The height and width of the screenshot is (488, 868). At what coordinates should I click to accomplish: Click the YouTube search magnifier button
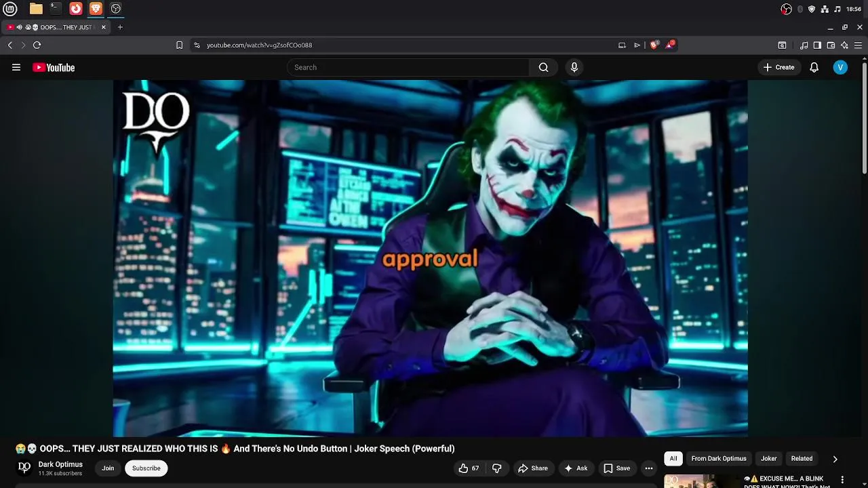tap(543, 67)
